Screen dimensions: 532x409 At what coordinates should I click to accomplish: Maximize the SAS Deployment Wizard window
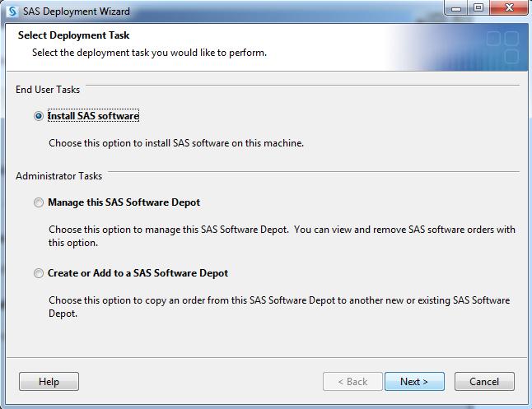coord(478,8)
